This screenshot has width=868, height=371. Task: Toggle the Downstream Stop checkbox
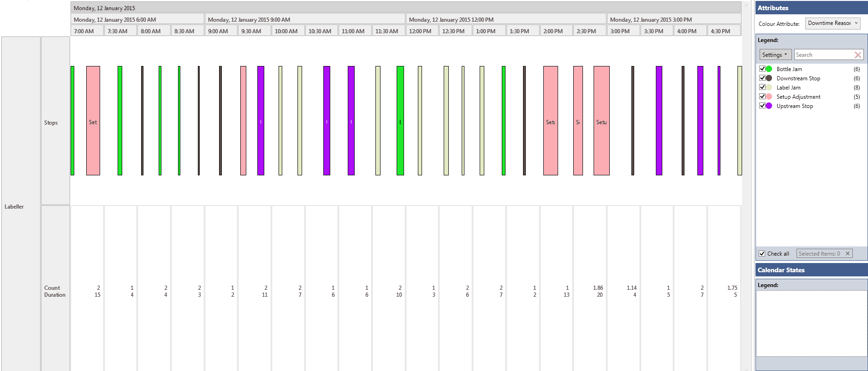(x=762, y=78)
